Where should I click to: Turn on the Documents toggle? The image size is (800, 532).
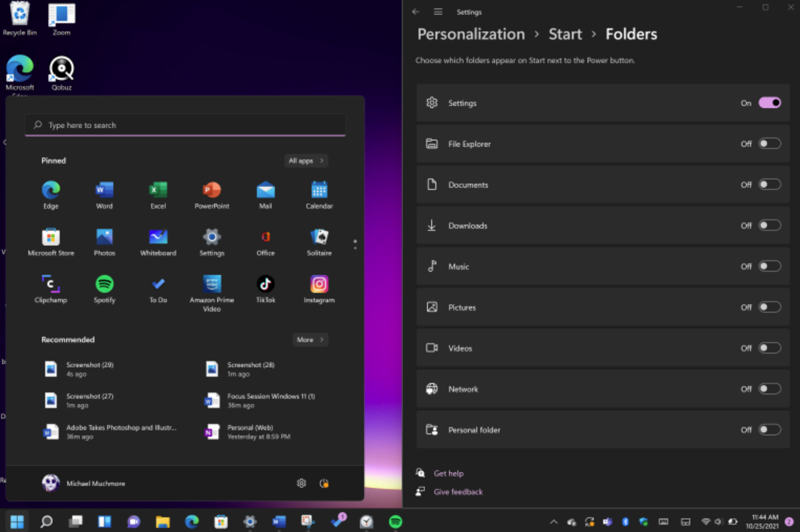coord(770,185)
